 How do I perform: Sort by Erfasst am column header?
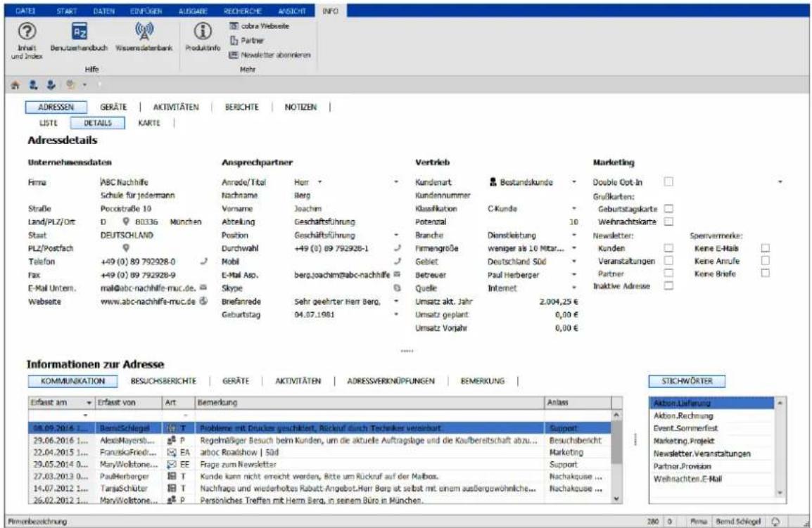[x=62, y=402]
